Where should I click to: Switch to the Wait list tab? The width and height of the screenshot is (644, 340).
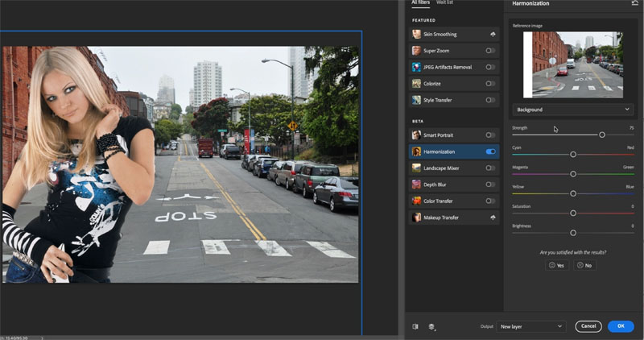[x=444, y=2]
